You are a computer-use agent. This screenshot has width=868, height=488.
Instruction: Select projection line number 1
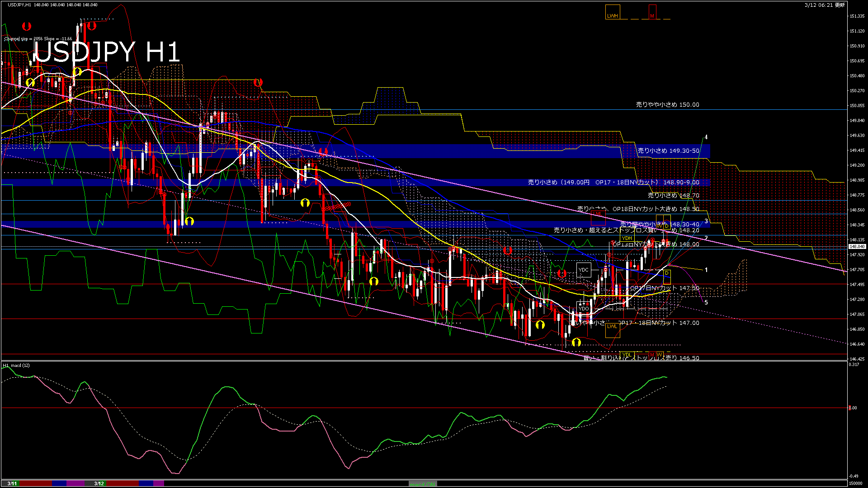706,270
